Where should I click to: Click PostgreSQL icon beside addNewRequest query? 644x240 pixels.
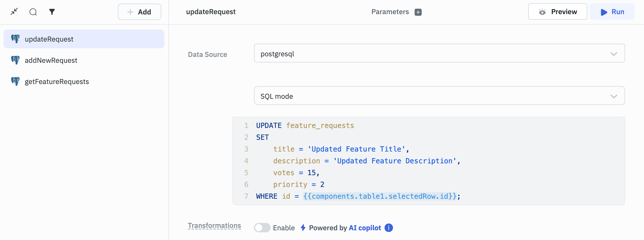pyautogui.click(x=15, y=60)
